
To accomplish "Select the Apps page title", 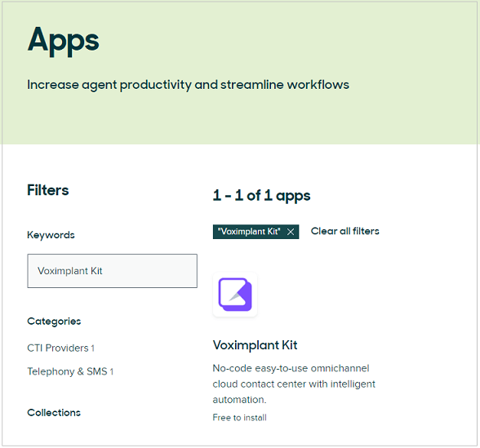I will (63, 41).
